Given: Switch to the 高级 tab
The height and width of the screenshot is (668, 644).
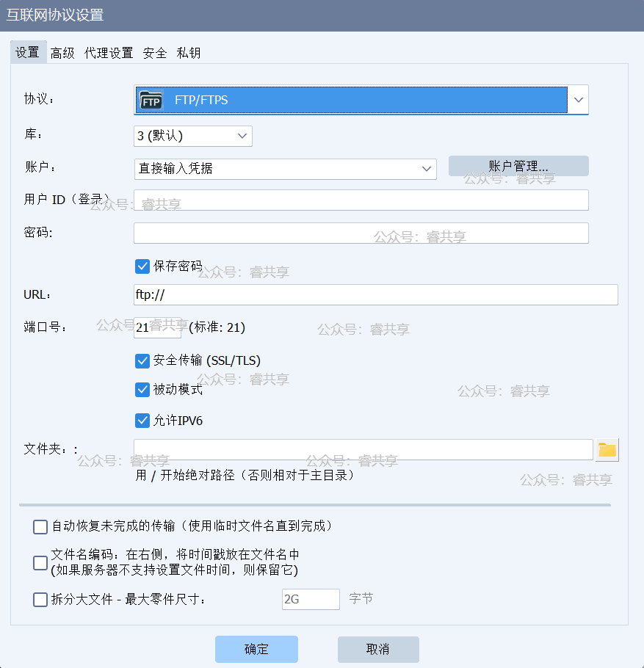Looking at the screenshot, I should (62, 53).
